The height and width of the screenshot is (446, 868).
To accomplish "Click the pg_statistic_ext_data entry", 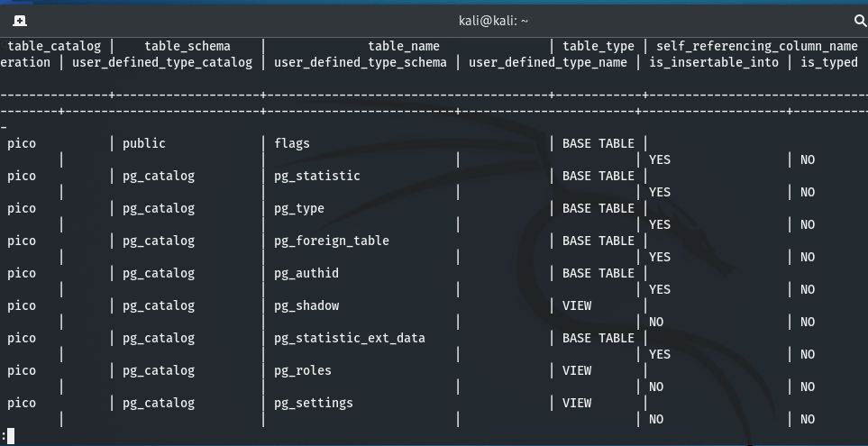I will click(x=350, y=338).
